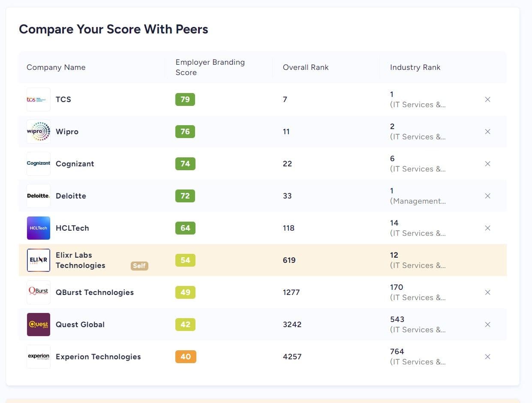
Task: Click the Overall Rank column header
Action: [x=306, y=67]
